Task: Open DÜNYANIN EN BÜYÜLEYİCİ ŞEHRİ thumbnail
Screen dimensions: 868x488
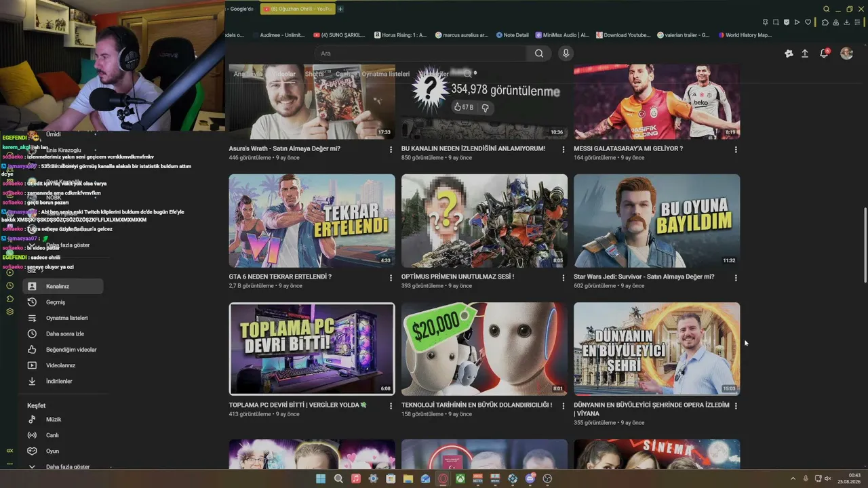Action: pyautogui.click(x=656, y=349)
